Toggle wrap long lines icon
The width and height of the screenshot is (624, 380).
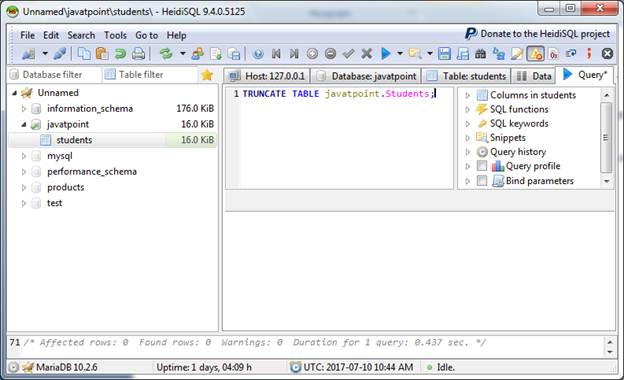pyautogui.click(x=571, y=53)
